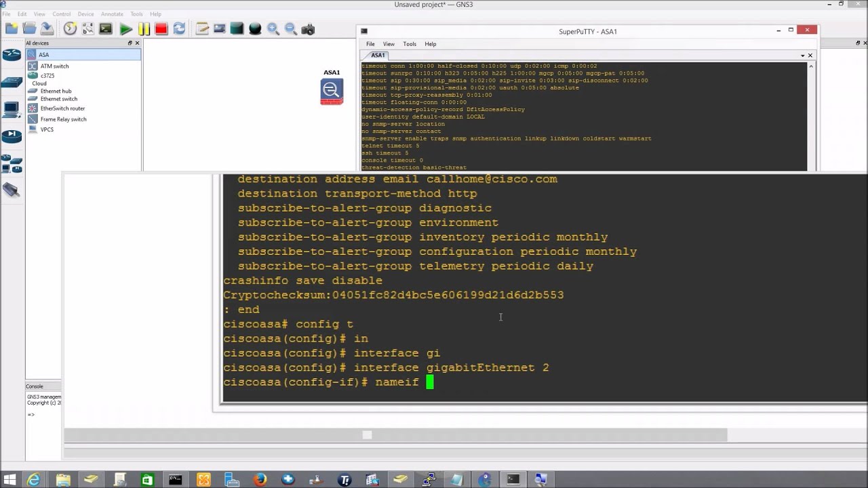The height and width of the screenshot is (488, 868).
Task: Browse end devices computer icon
Action: tap(12, 108)
